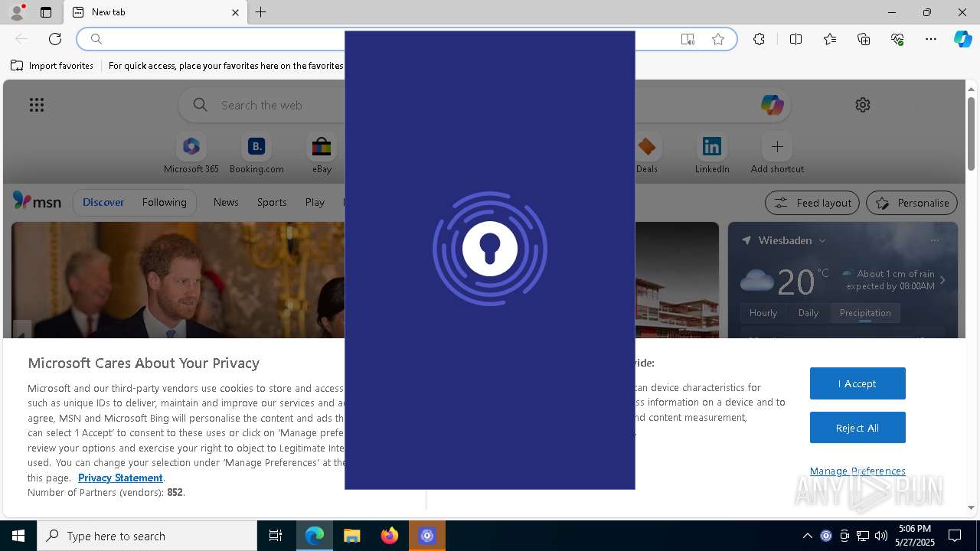Click Reject All cookies button
The image size is (980, 551).
(857, 428)
